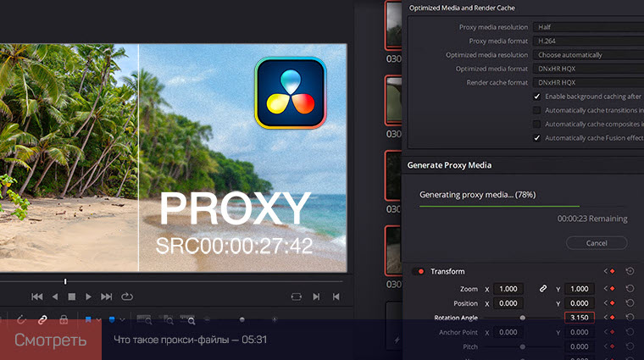The width and height of the screenshot is (644, 360).
Task: Click the detail zoom icon
Action: (167, 320)
